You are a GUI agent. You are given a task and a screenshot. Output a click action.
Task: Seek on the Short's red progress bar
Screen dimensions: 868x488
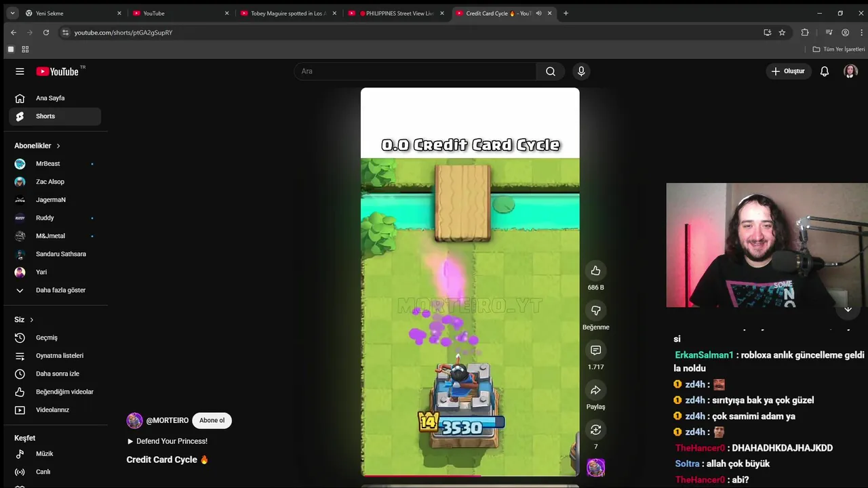pos(470,476)
